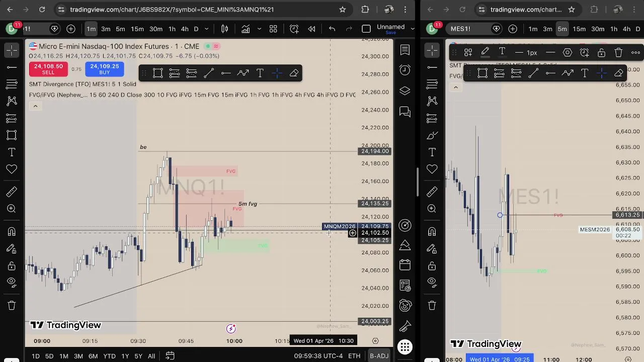The image size is (644, 362).
Task: Click the MES1! symbol search field
Action: 468,29
